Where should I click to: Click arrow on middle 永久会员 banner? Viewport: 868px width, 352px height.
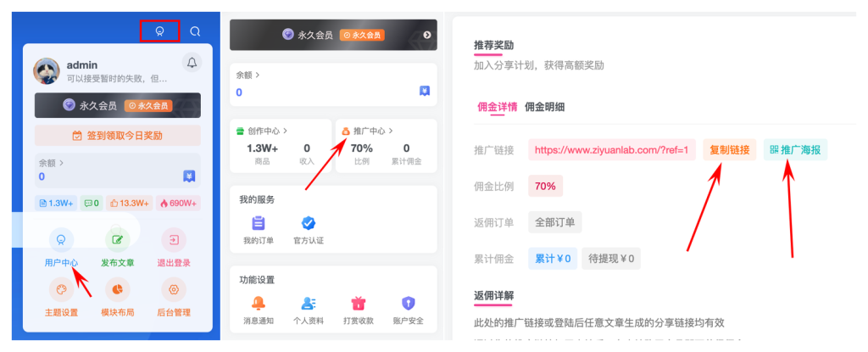point(427,35)
